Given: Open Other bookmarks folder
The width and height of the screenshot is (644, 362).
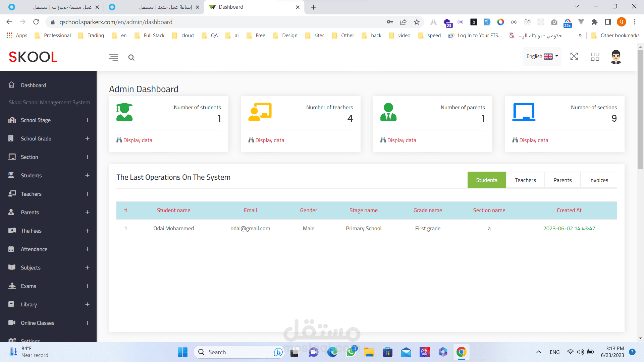Looking at the screenshot, I should pos(615,36).
